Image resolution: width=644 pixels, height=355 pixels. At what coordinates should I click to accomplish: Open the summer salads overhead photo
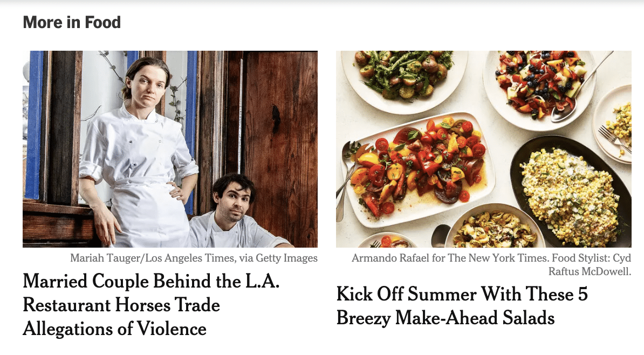click(x=483, y=149)
